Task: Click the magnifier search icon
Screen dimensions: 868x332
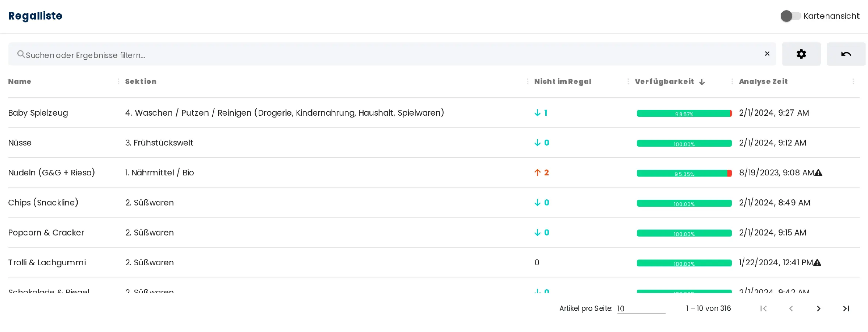Action: (21, 54)
